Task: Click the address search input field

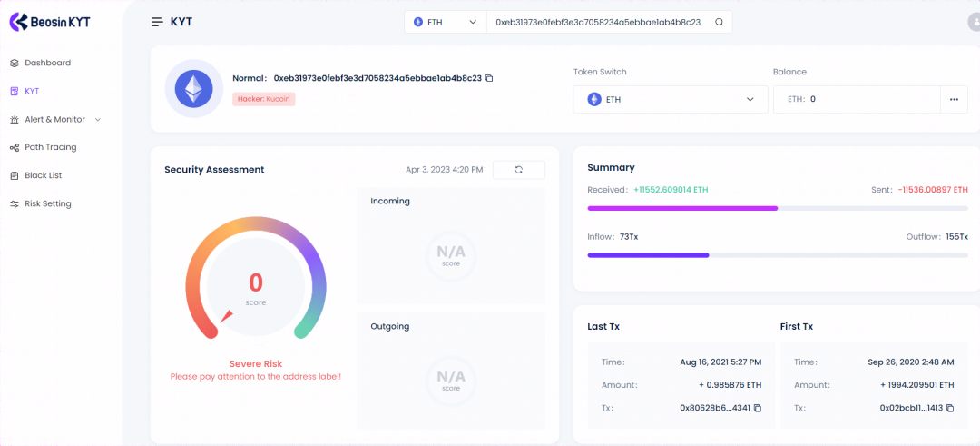Action: 597,22
